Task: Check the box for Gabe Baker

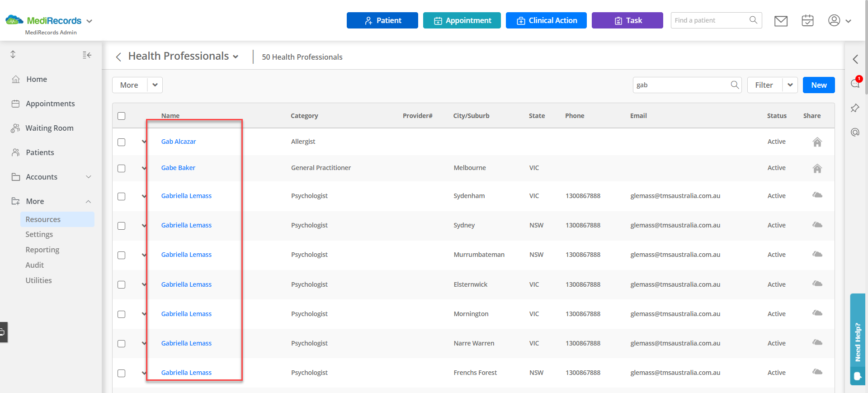Action: point(121,168)
